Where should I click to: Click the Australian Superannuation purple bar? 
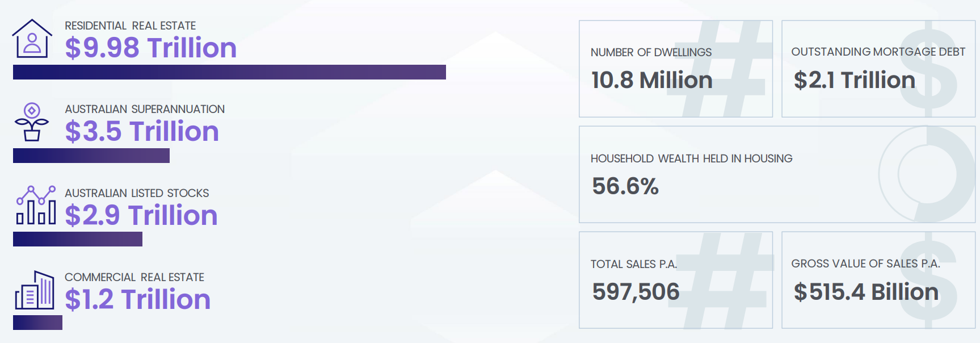[91, 156]
